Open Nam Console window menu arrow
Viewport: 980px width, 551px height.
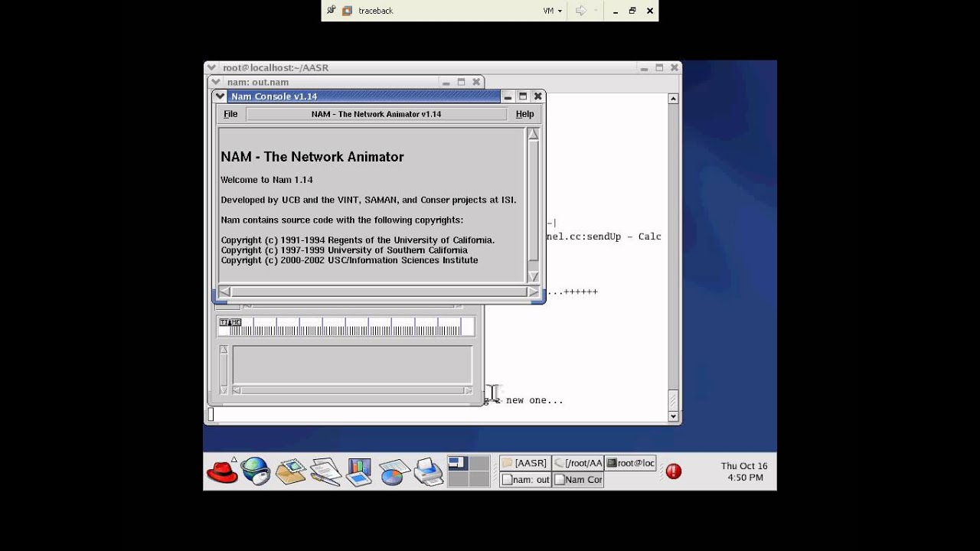pos(220,96)
